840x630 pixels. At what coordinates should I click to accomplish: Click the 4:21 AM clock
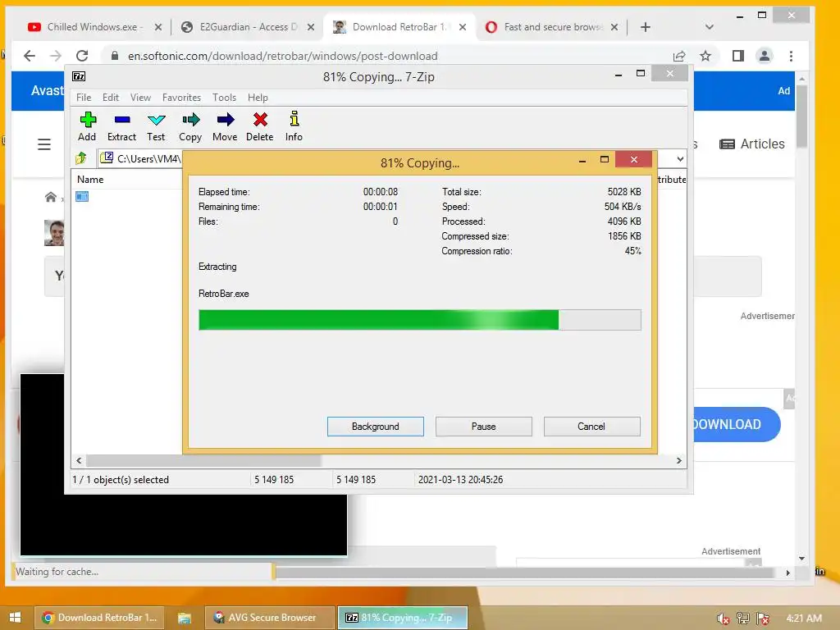[x=804, y=618]
